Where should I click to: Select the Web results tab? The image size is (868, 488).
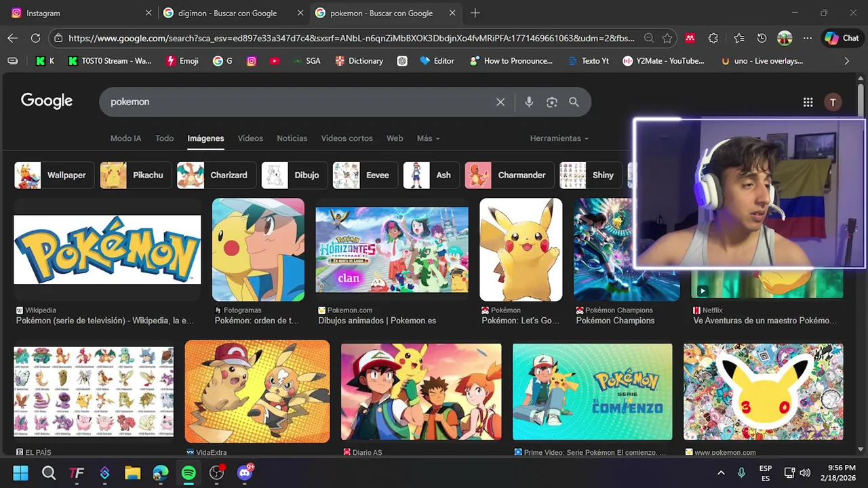395,138
